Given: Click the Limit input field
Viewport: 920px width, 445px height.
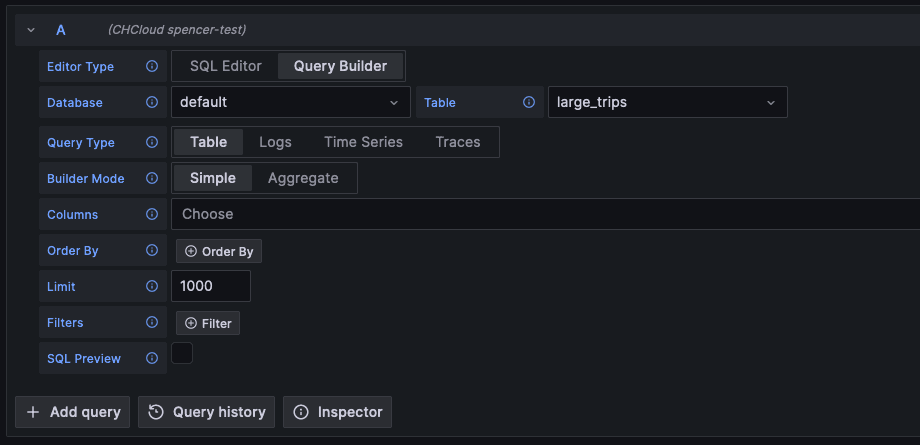Looking at the screenshot, I should click(211, 286).
